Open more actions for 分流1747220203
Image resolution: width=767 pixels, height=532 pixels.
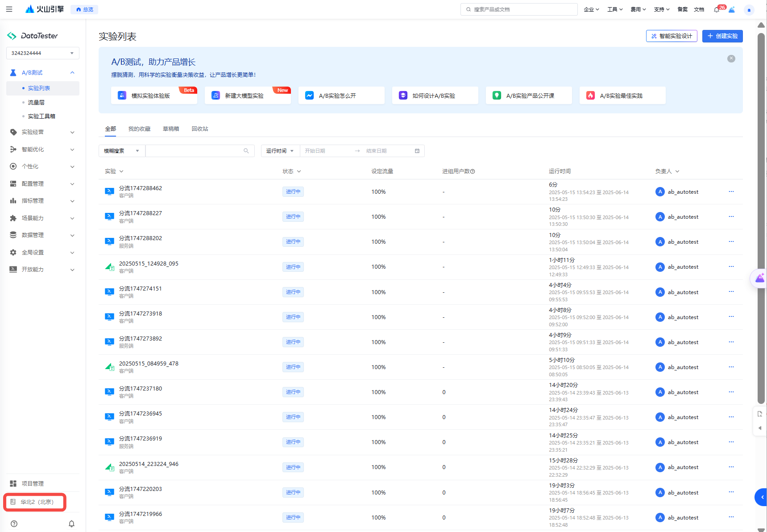click(731, 492)
